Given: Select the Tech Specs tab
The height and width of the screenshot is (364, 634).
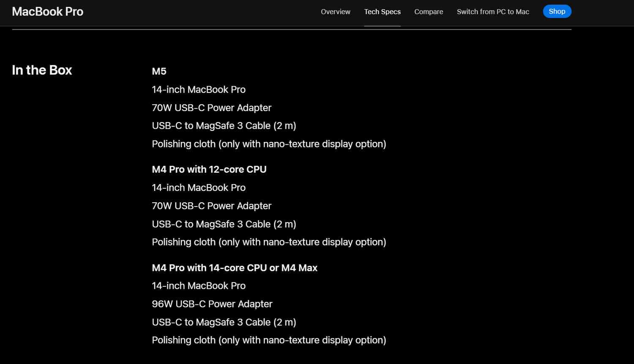Looking at the screenshot, I should (382, 12).
